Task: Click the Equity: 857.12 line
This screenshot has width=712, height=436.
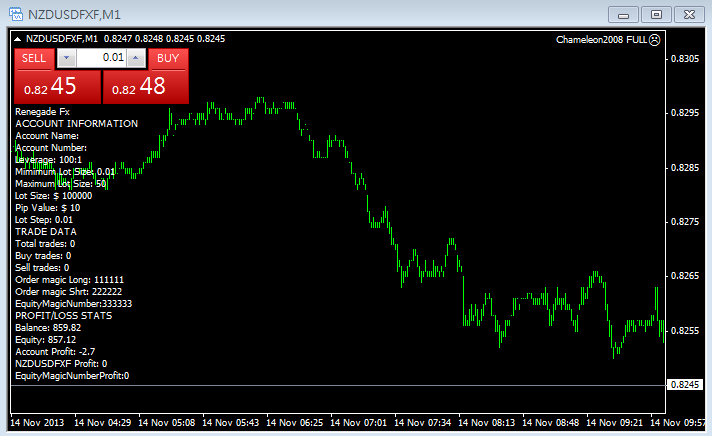Action: (45, 340)
